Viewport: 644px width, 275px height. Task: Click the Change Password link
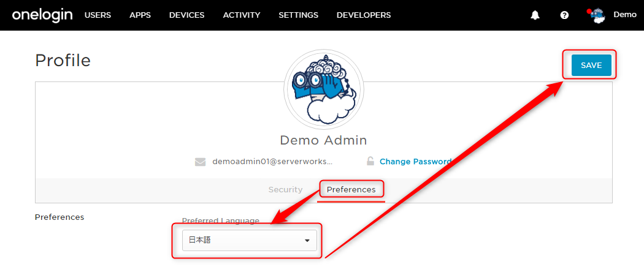(x=416, y=162)
